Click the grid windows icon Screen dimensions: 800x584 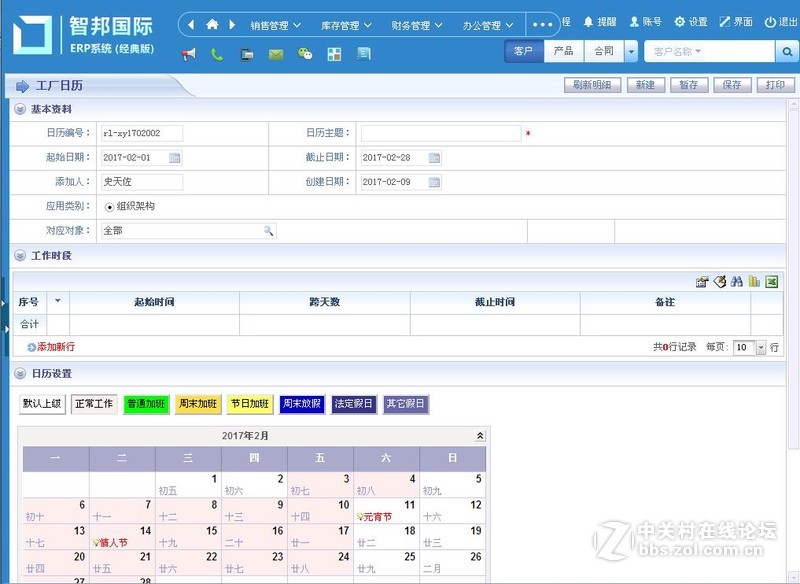click(x=335, y=54)
